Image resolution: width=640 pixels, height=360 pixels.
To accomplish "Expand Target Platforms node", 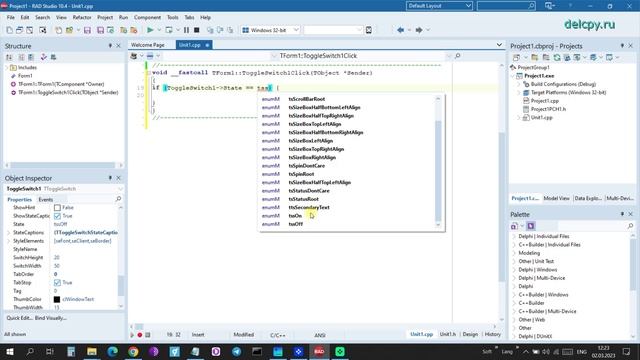I will click(519, 93).
